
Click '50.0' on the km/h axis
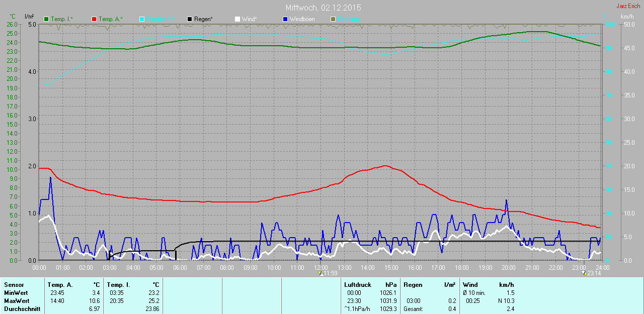[x=628, y=24]
